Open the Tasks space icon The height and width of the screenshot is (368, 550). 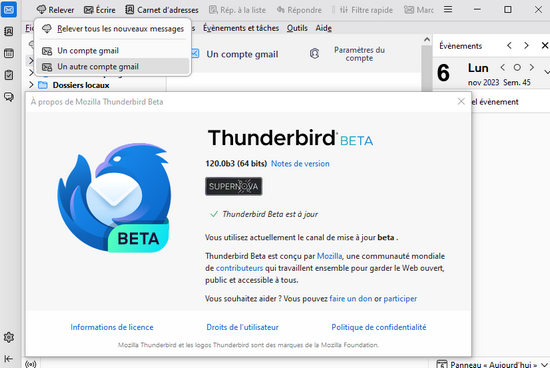pyautogui.click(x=9, y=75)
